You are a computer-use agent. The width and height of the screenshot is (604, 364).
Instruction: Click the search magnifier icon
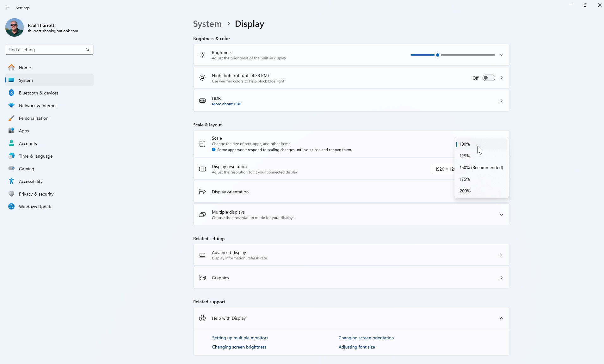(88, 50)
